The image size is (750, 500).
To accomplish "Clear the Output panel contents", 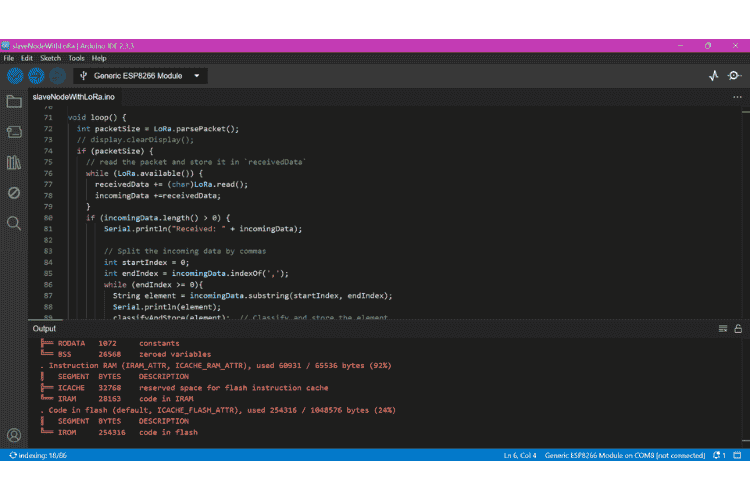I will click(x=723, y=329).
